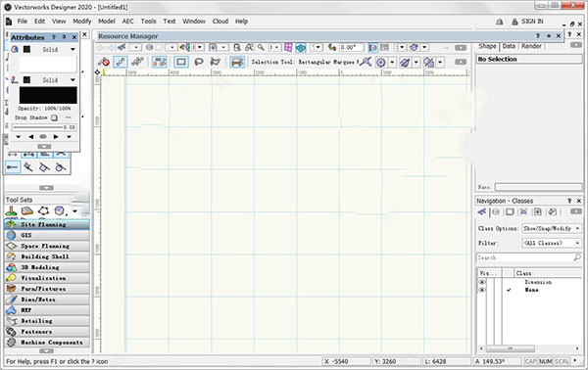588x370 pixels.
Task: Click the Classes icon in Navigation palette
Action: pos(482,212)
